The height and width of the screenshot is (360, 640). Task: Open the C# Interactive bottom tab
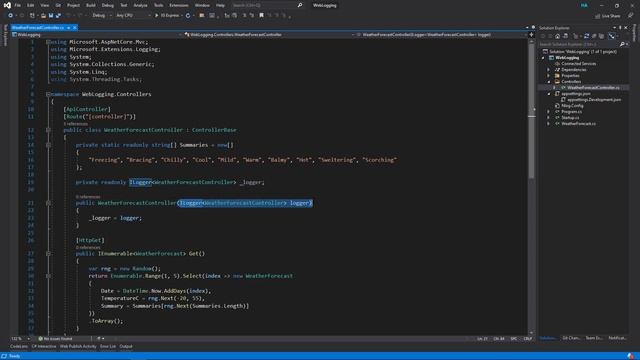point(44,347)
